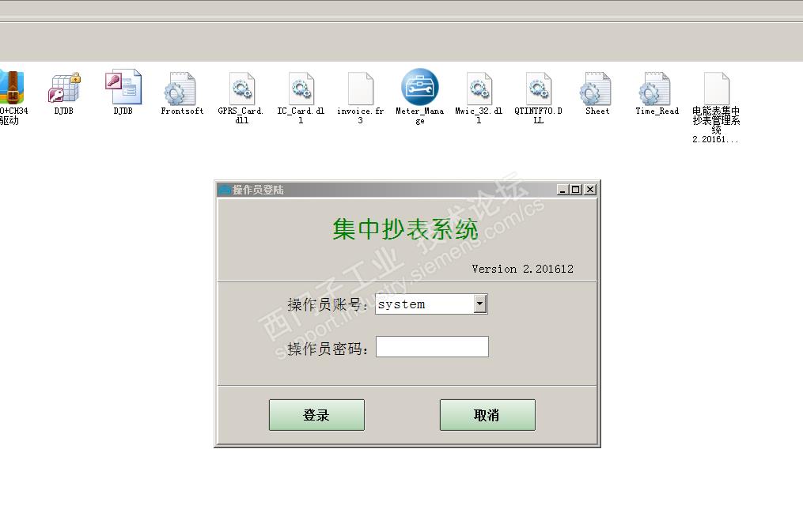The width and height of the screenshot is (803, 532).
Task: Select the Mwic_32.dll file icon
Action: (x=479, y=89)
